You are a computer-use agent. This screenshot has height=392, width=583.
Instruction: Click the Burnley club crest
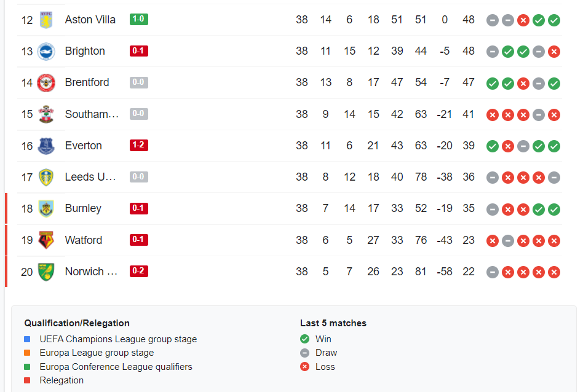tap(46, 208)
